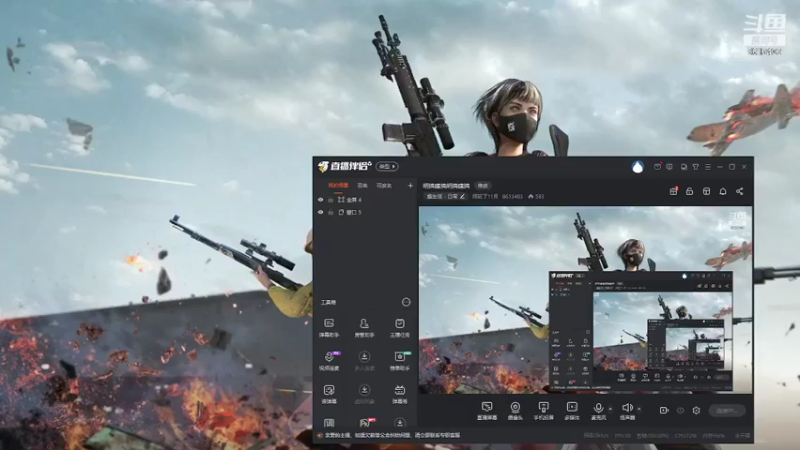The height and width of the screenshot is (450, 800).
Task: Open the settings gear in bottom toolbar
Action: (x=696, y=410)
